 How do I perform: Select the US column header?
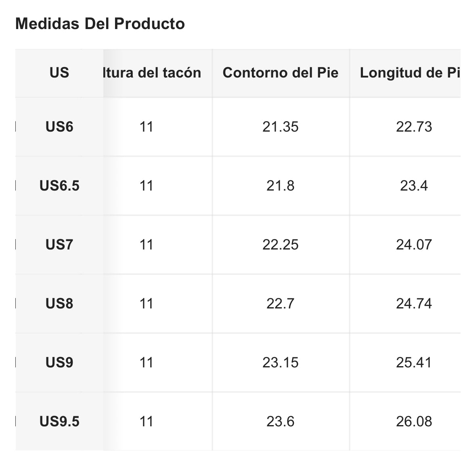point(59,73)
